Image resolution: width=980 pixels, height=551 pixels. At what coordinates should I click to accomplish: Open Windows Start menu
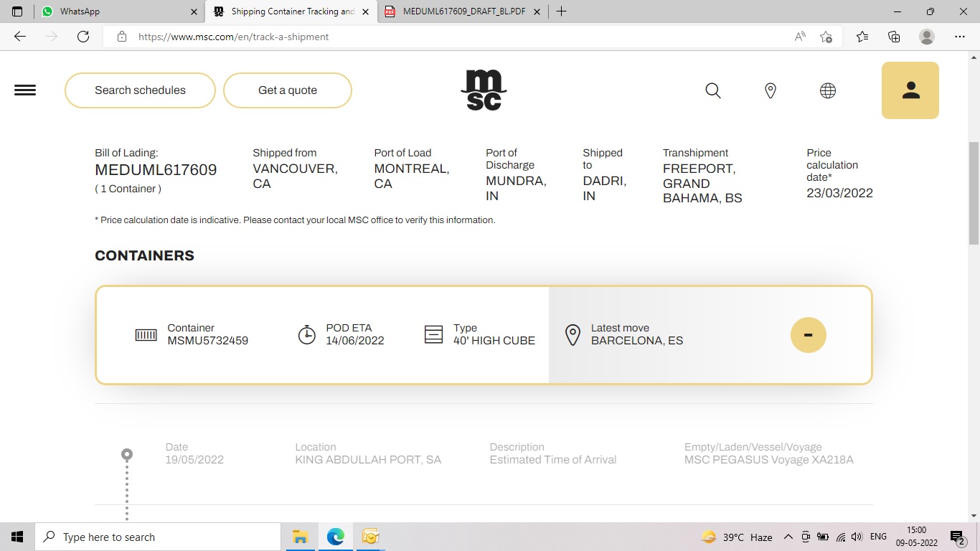click(17, 537)
